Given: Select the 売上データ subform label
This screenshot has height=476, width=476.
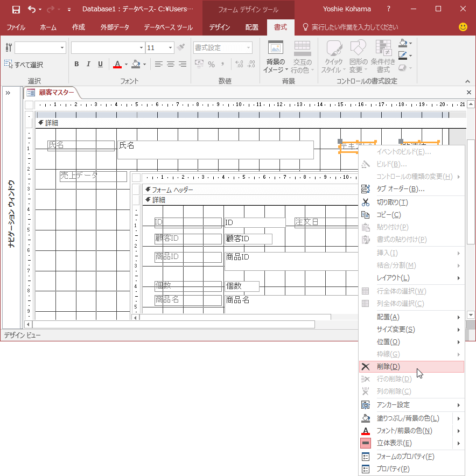Looking at the screenshot, I should (93, 177).
